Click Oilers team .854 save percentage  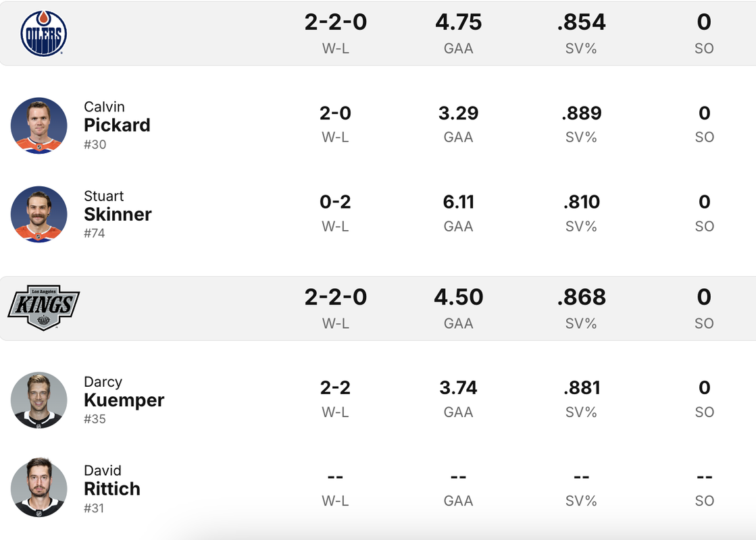(x=581, y=22)
